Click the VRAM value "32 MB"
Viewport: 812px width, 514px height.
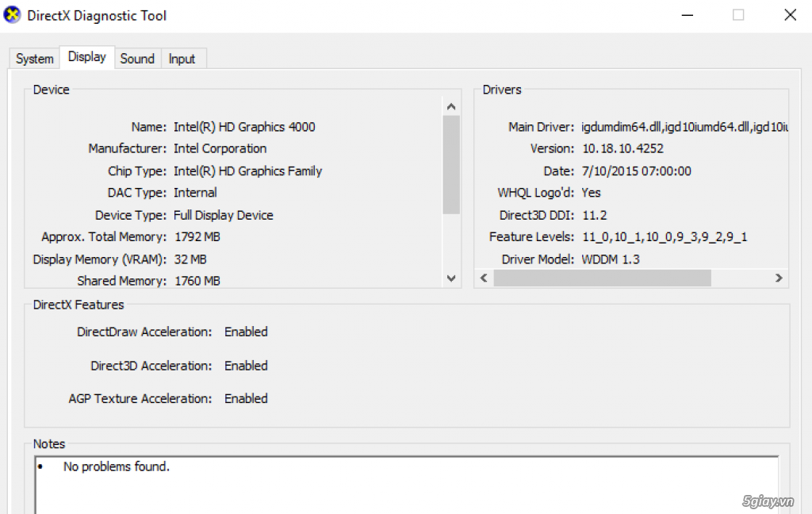click(x=190, y=259)
